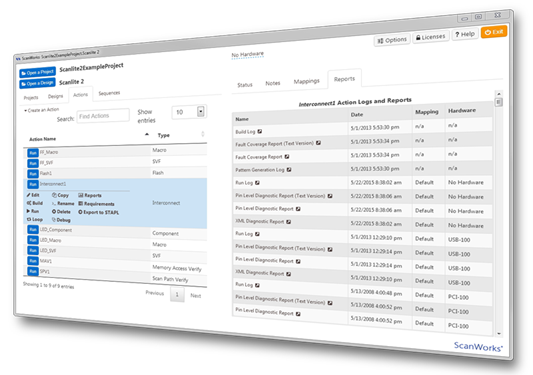533x375 pixels.
Task: Click the orange Exit button
Action: (x=494, y=32)
